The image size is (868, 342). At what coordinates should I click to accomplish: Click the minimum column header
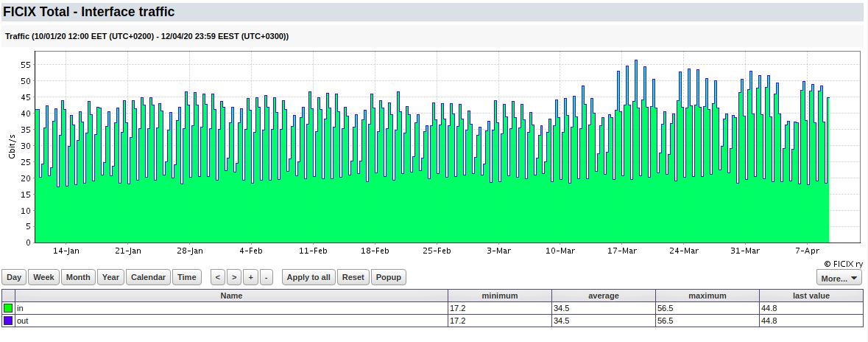pos(500,296)
